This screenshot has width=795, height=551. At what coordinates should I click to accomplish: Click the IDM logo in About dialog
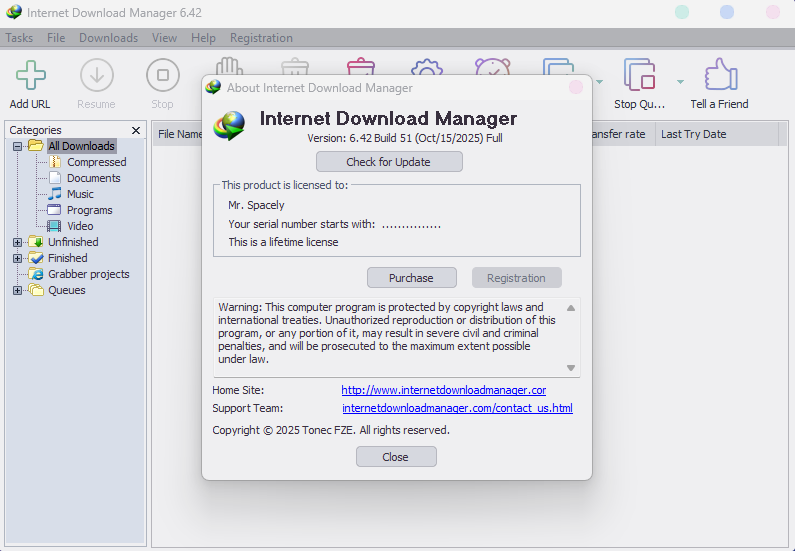(229, 125)
